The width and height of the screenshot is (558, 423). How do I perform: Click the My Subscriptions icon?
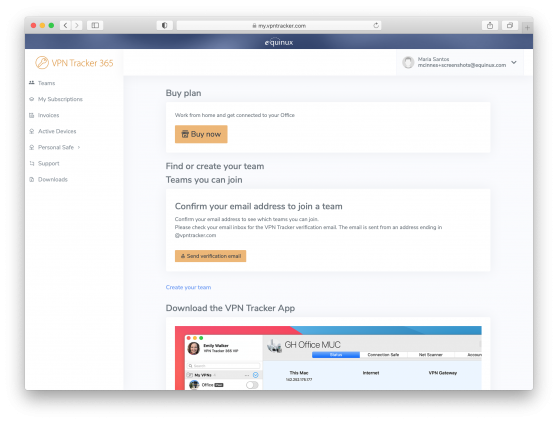click(x=32, y=99)
